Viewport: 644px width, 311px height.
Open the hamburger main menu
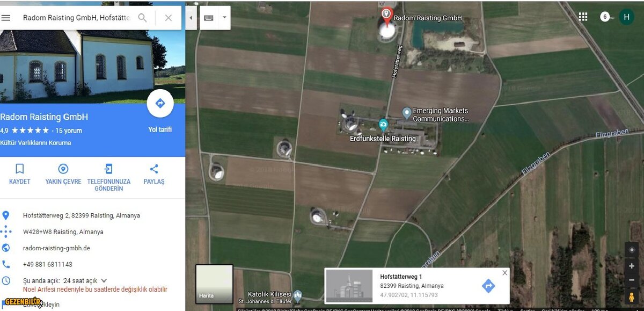(x=6, y=18)
